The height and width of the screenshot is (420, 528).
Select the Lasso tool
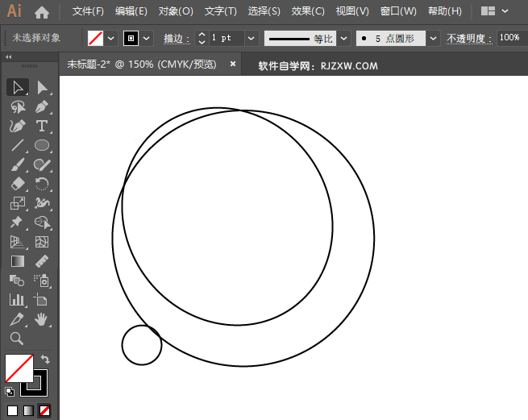[18, 107]
